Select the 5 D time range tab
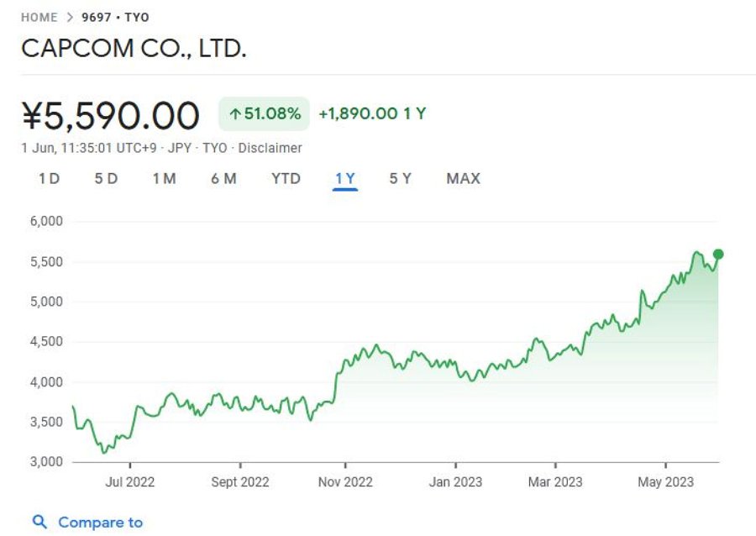Image resolution: width=756 pixels, height=536 pixels. tap(106, 179)
